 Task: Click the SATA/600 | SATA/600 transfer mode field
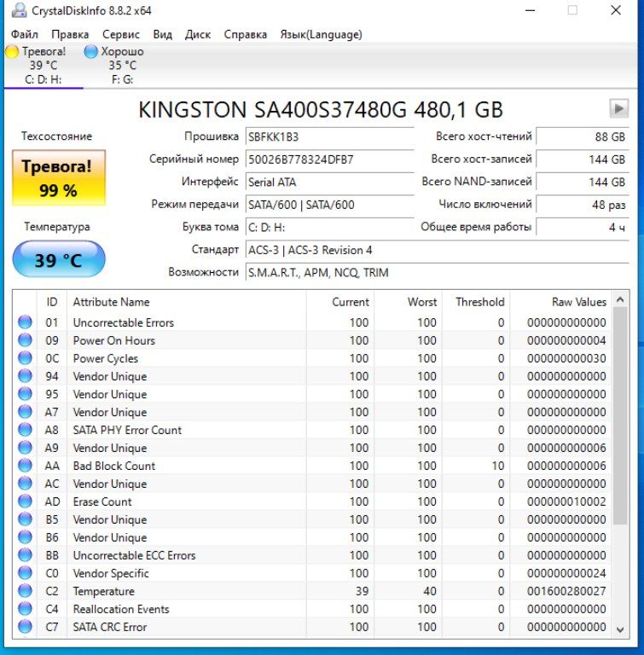329,205
